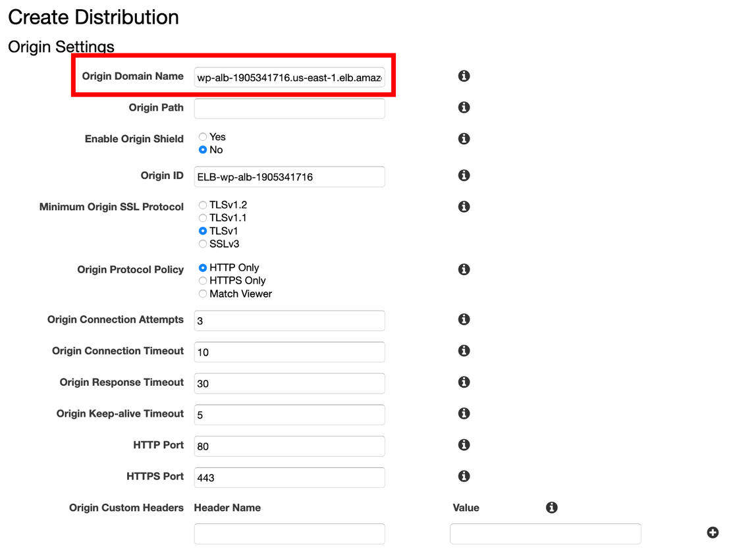Click the Origin Domain Name field
The image size is (756, 551).
pyautogui.click(x=289, y=78)
